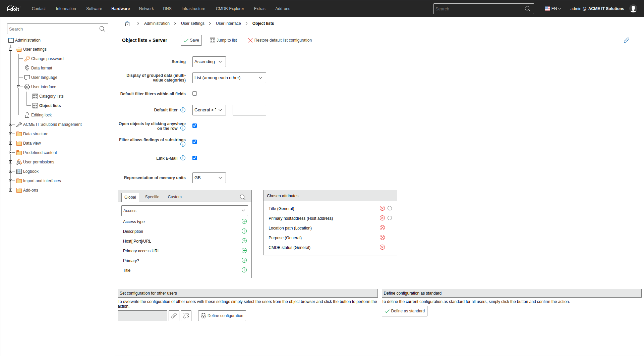Open the Access category dropdown
The height and width of the screenshot is (356, 644).
coord(185,211)
